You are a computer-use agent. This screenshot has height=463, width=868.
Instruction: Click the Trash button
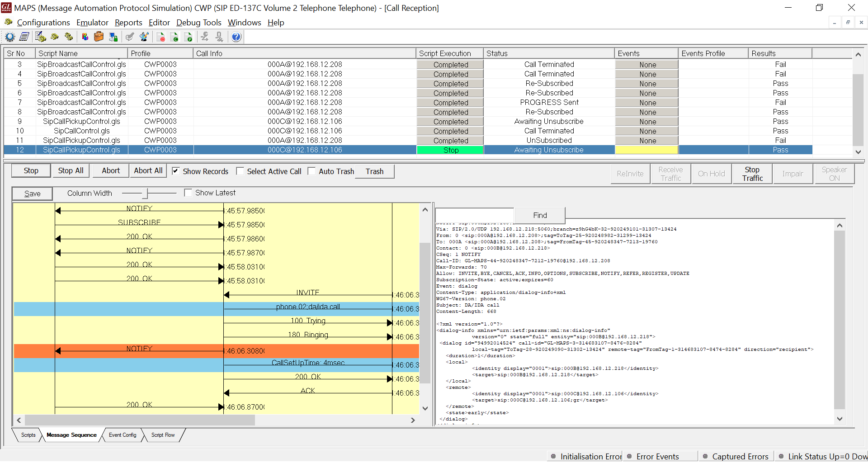(x=374, y=171)
